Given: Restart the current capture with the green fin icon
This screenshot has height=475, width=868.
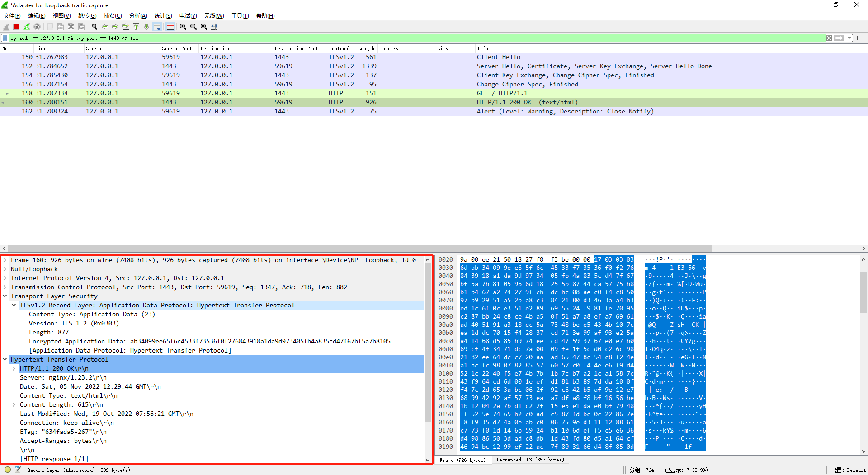Looking at the screenshot, I should tap(27, 27).
